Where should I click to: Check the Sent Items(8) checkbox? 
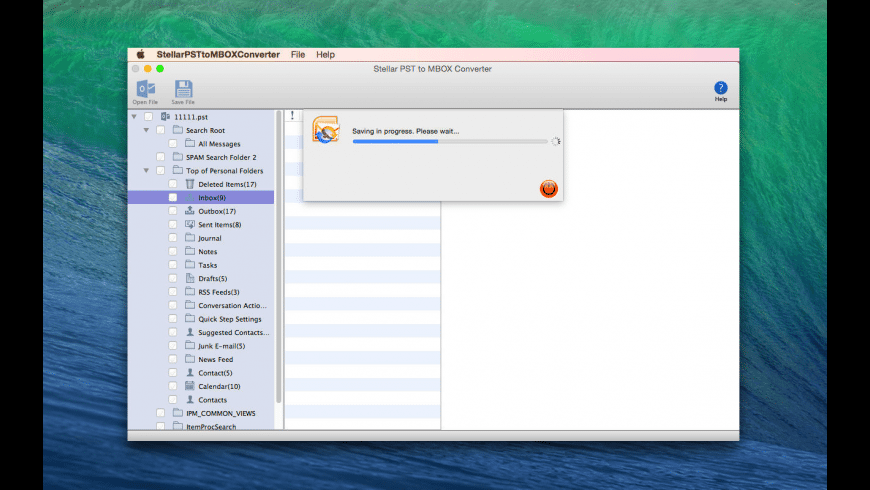(173, 225)
